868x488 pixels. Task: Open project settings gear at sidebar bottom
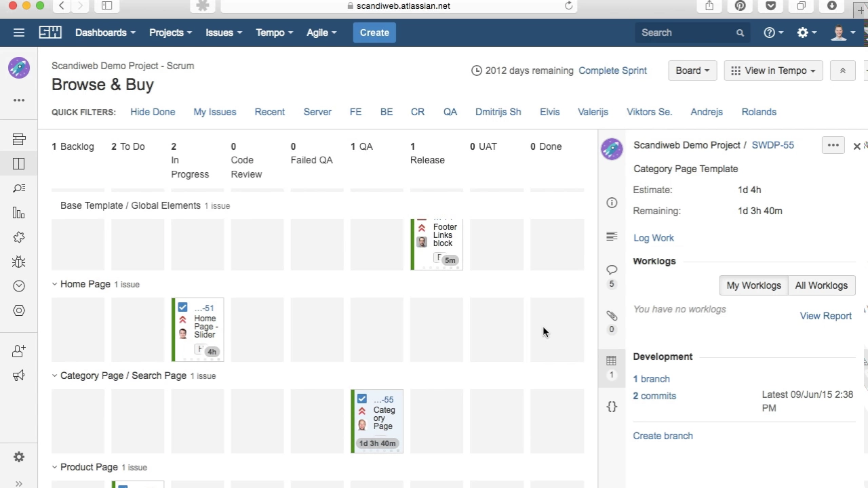tap(19, 457)
